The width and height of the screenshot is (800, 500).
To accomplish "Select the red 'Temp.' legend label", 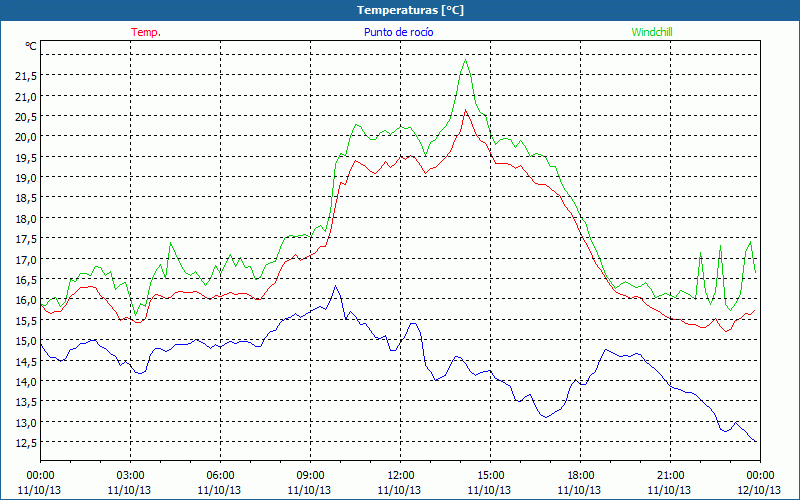I will [x=146, y=32].
